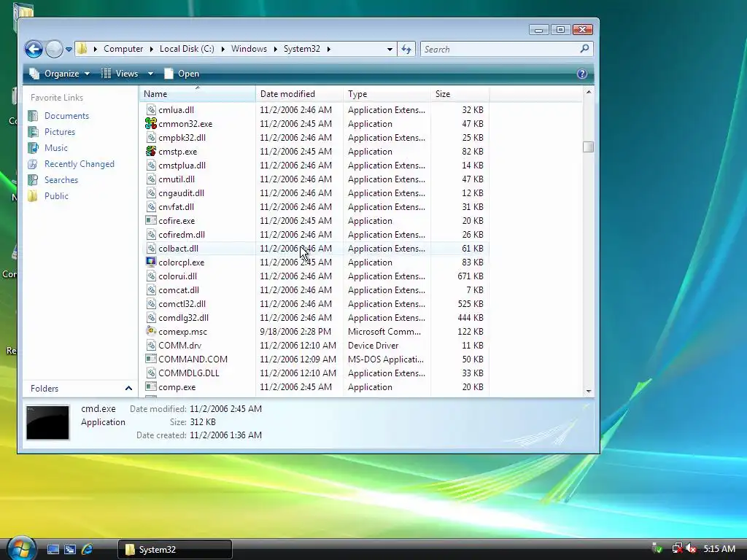
Task: Select Computer in the address breadcrumb
Action: (x=123, y=49)
